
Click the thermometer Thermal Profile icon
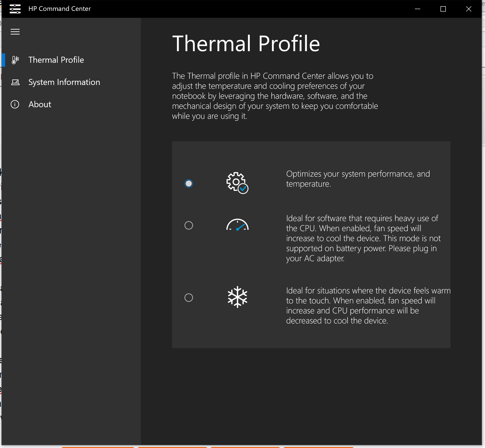tap(15, 60)
